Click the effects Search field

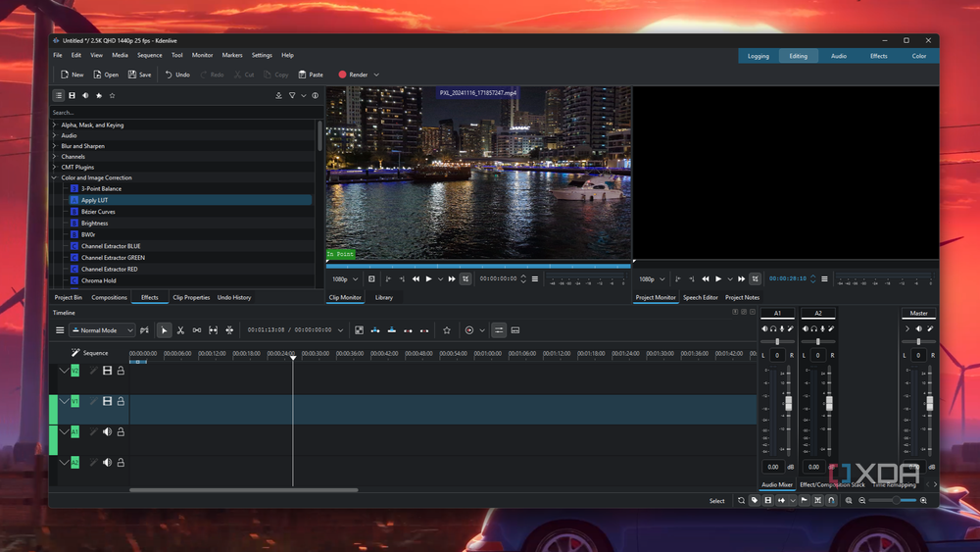[x=185, y=113]
